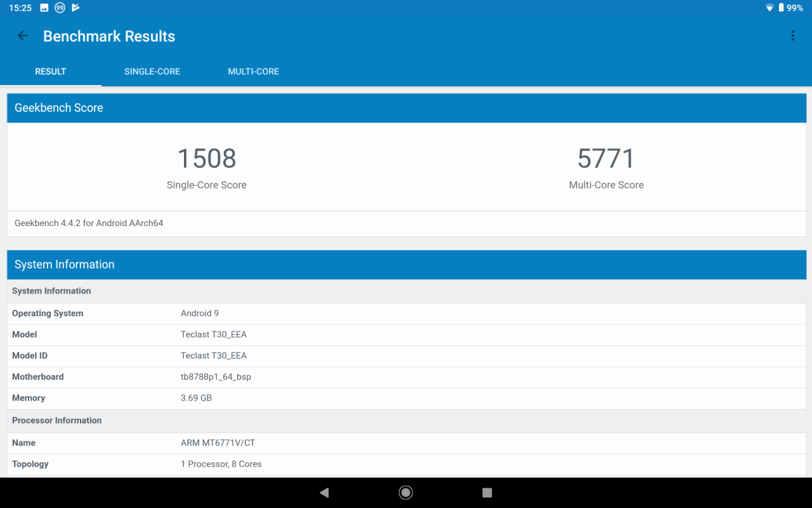Tap the 1 Processor, 8 Cores value

coord(221,464)
